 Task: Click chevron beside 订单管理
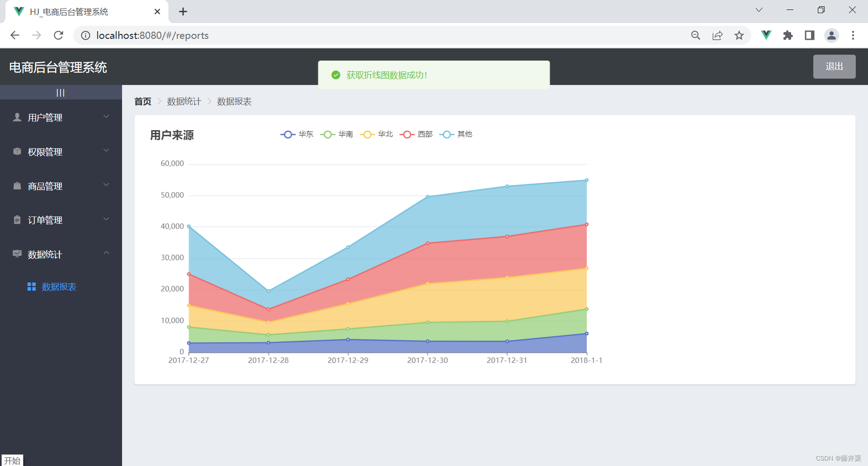click(x=106, y=219)
